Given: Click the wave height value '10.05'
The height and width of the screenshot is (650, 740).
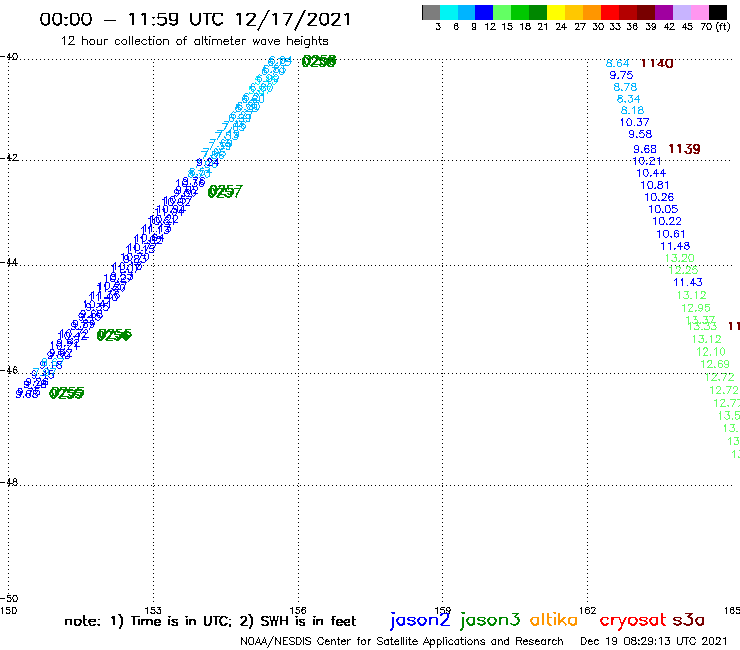Looking at the screenshot, I should 663,209.
